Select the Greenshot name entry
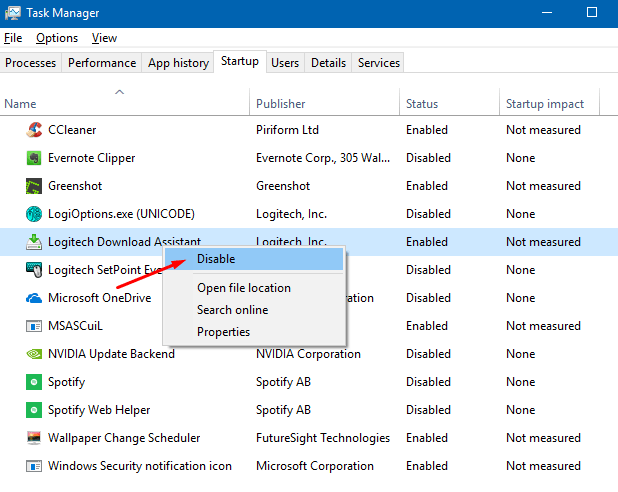618x492 pixels. [75, 186]
